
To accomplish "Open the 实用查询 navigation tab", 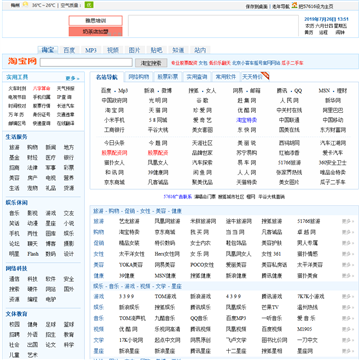I will tap(197, 77).
